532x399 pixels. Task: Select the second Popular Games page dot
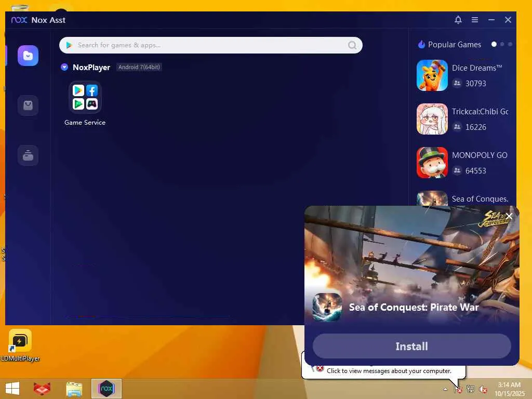pyautogui.click(x=502, y=44)
